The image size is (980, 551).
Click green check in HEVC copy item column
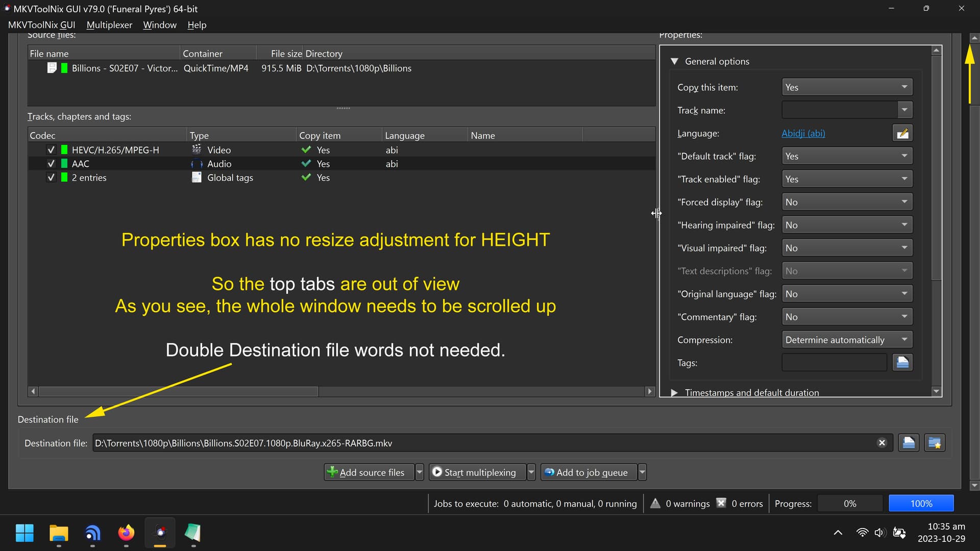pos(306,149)
